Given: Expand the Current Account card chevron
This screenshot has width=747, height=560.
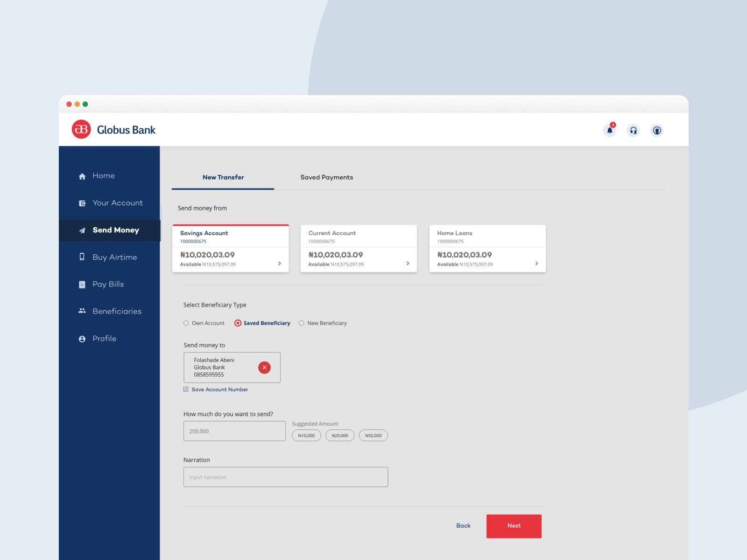Looking at the screenshot, I should pos(408,264).
